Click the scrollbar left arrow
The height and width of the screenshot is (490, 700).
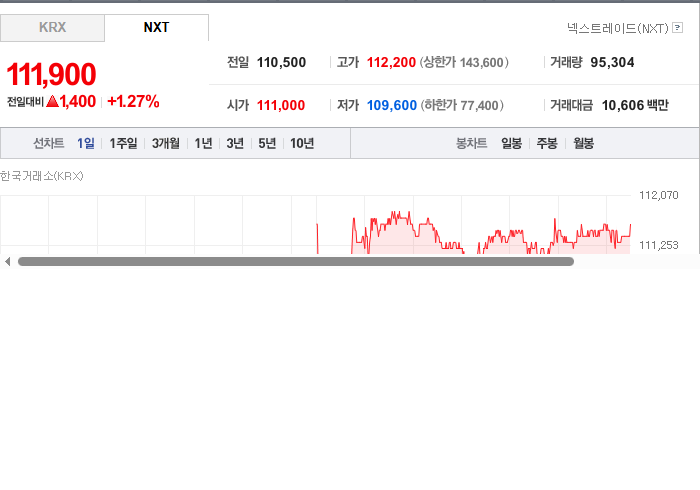click(x=7, y=262)
